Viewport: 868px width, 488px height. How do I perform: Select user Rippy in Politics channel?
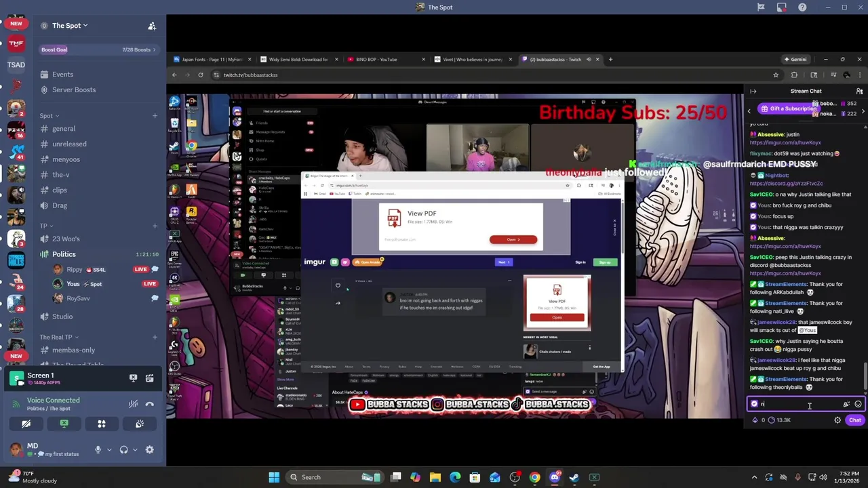105,269
